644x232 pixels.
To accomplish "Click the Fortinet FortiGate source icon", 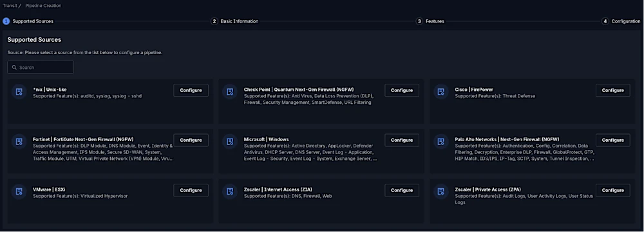I will pos(19,142).
